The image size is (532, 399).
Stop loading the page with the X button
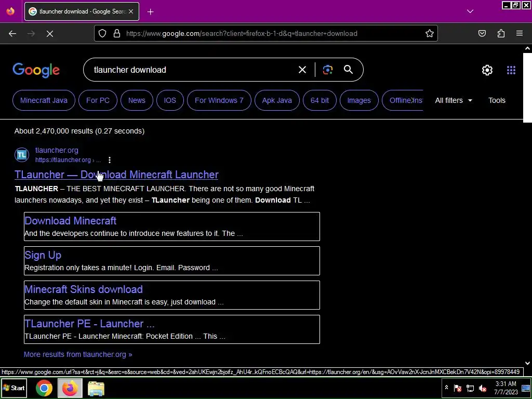click(49, 33)
